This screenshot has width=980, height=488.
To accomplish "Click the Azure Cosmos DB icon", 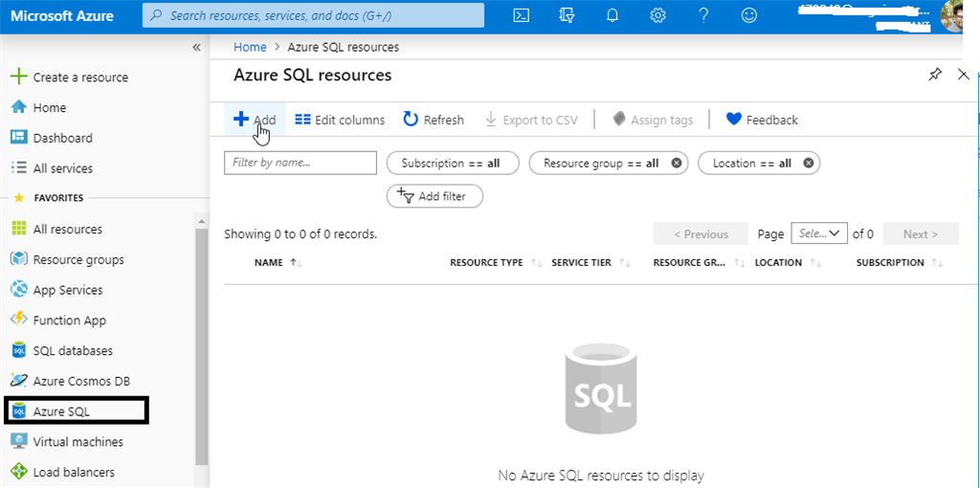I will 19,381.
